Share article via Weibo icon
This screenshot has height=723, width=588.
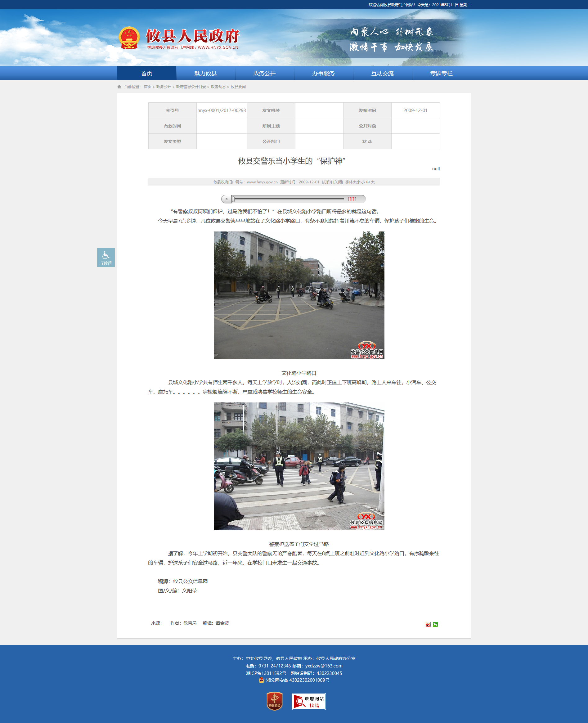tap(428, 624)
